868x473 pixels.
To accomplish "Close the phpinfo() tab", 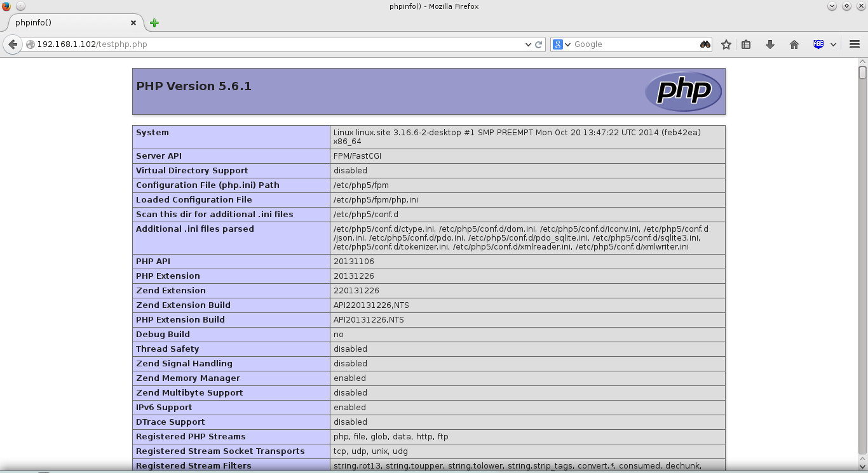I will point(133,23).
